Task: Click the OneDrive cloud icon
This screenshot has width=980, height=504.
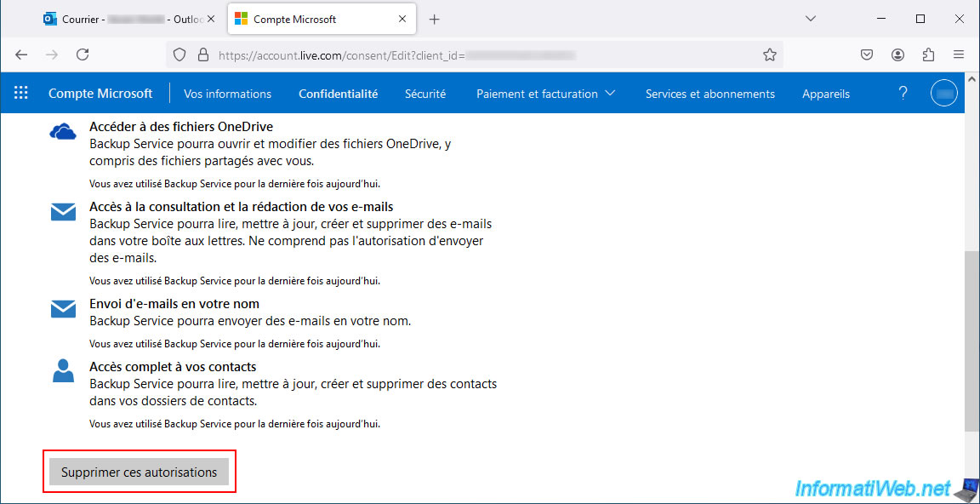Action: (62, 132)
